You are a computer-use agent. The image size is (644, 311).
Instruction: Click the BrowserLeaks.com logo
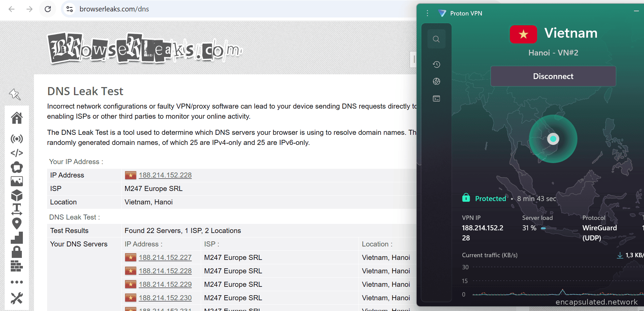pos(145,49)
